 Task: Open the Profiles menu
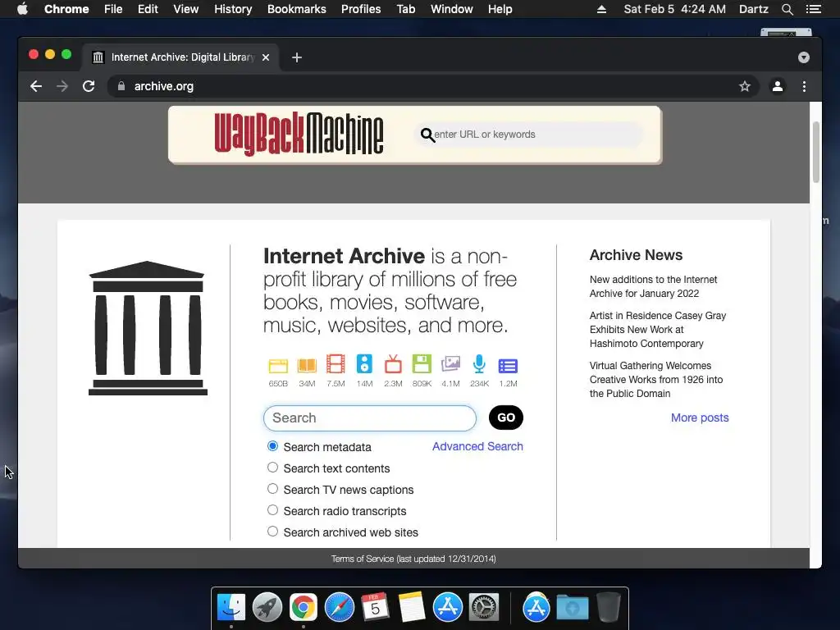pos(361,9)
